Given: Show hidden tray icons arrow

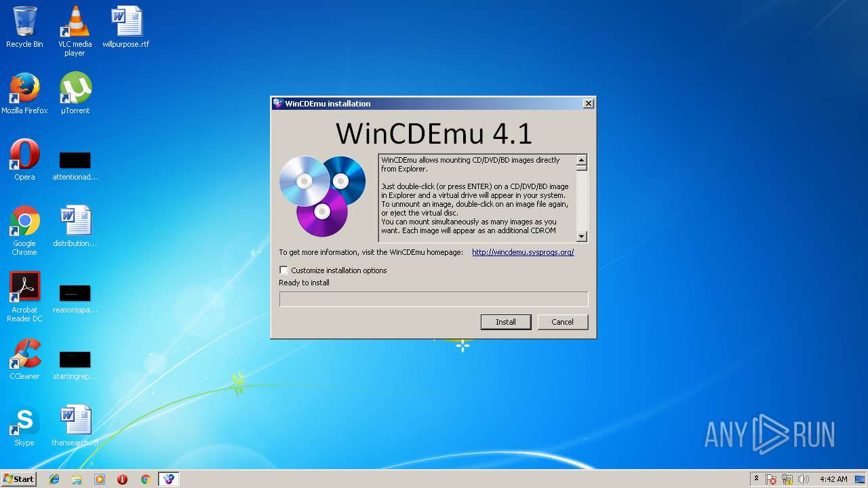Looking at the screenshot, I should coord(756,479).
